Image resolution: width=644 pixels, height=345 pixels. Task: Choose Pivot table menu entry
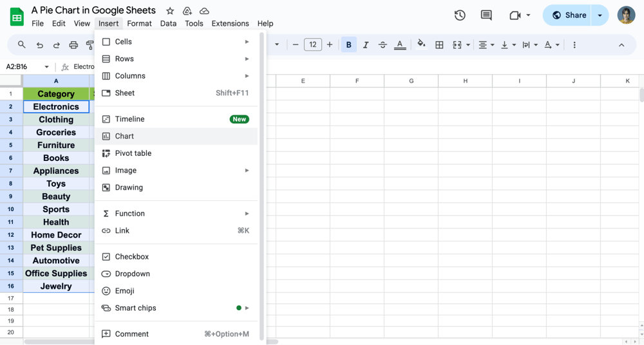point(133,153)
